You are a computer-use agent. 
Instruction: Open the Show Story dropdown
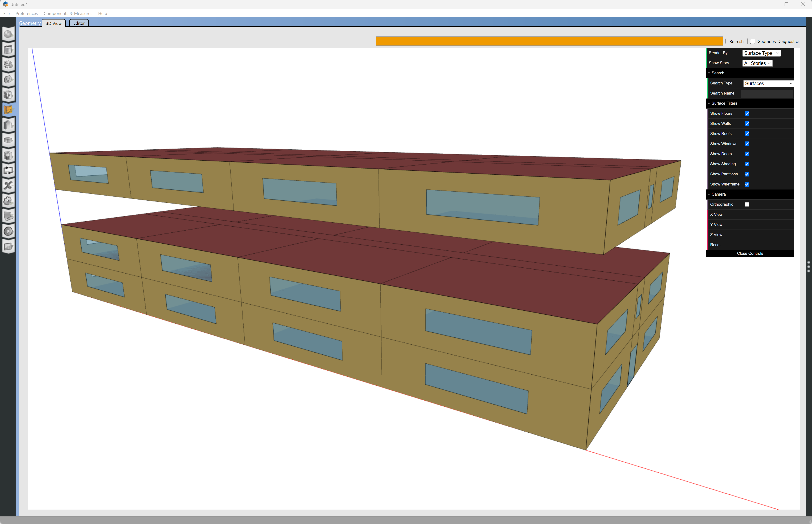757,63
